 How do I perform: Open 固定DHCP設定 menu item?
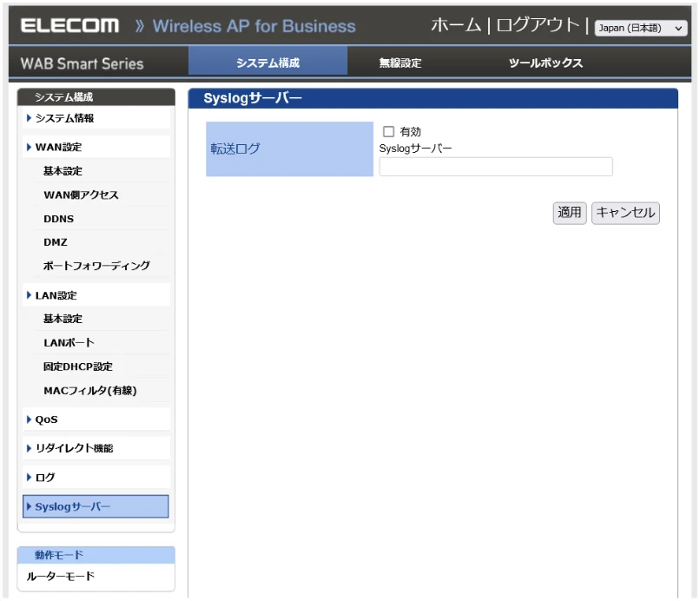pyautogui.click(x=77, y=367)
